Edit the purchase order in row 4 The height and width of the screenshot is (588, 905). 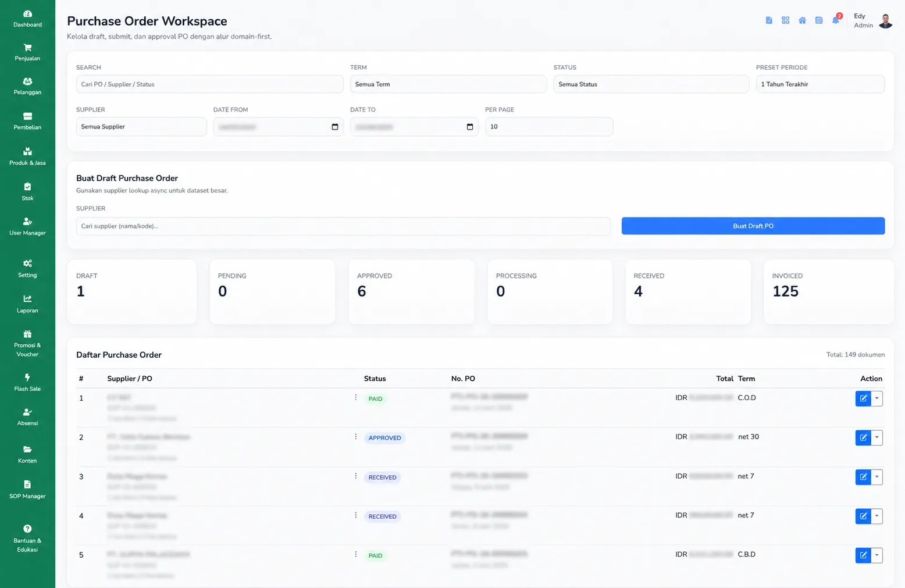click(x=863, y=516)
